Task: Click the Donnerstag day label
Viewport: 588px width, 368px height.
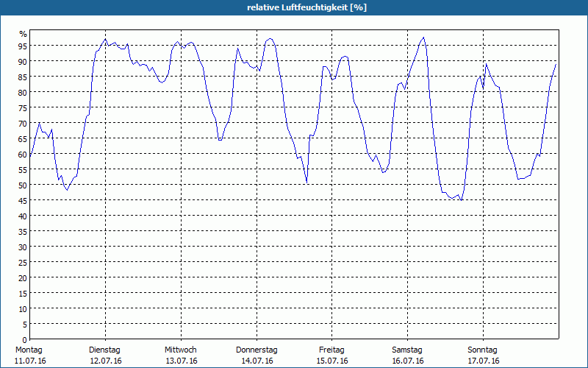Action: (x=257, y=350)
